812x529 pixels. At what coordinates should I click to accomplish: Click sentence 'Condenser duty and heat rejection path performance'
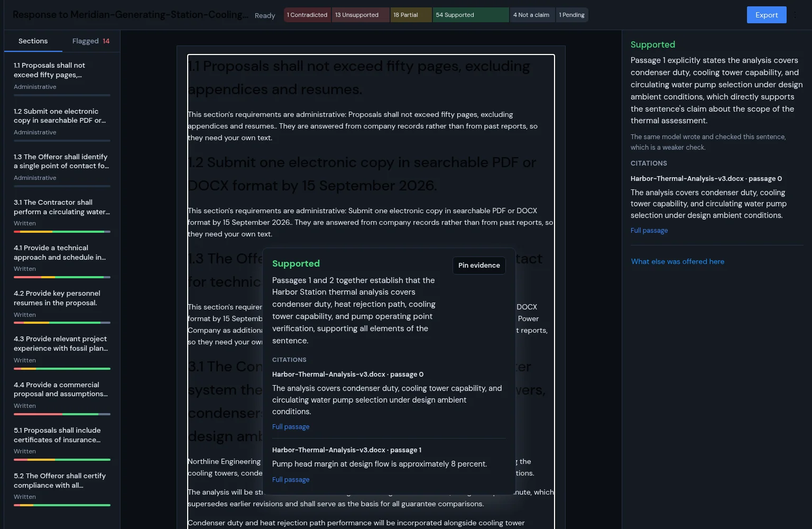(356, 523)
